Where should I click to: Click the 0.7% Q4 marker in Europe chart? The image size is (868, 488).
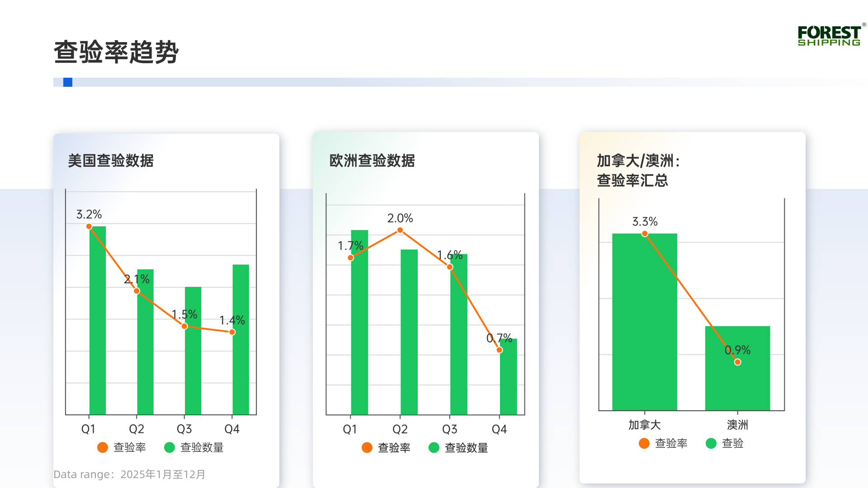pos(500,350)
